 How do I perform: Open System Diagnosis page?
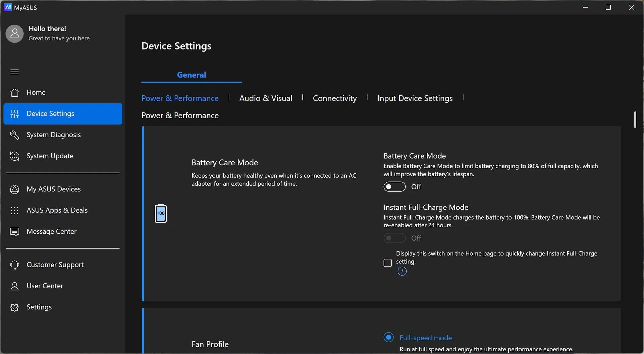click(x=63, y=135)
